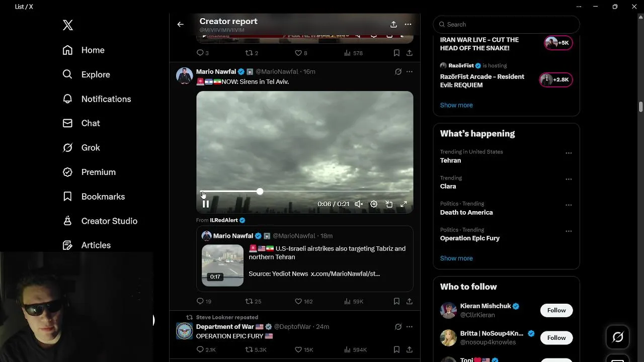
Task: Open Grok actions on the Department of War post
Action: point(398,327)
